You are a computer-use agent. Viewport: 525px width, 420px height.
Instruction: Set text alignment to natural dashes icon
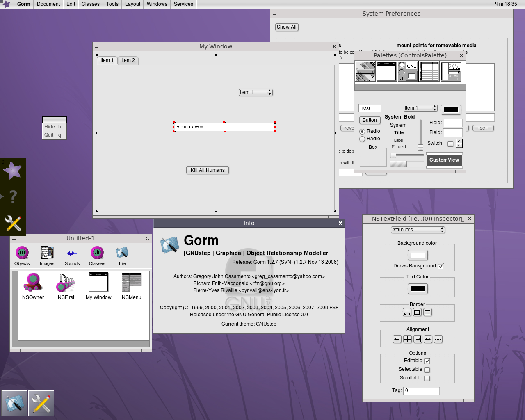tap(438, 339)
